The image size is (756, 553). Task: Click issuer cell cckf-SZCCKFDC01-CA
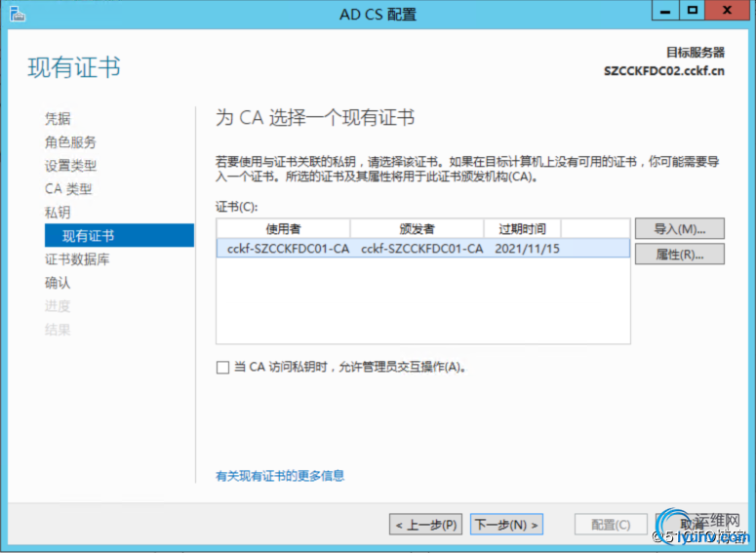(421, 249)
